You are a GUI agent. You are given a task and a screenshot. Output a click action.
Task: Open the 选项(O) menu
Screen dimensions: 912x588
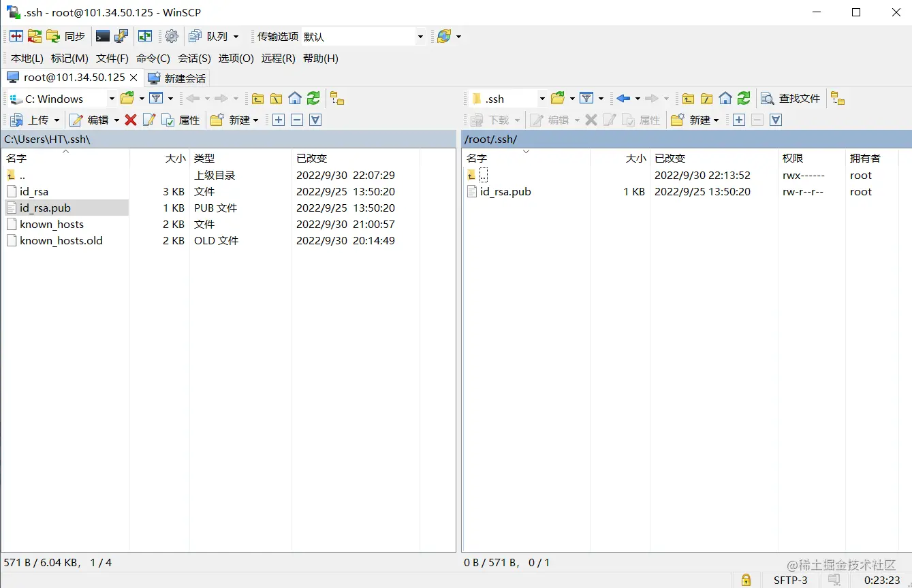pos(236,59)
